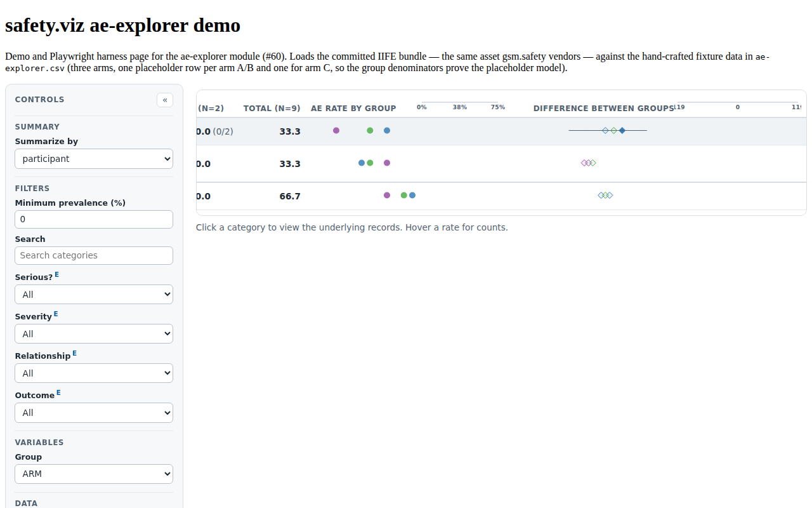Open the info marker beside Outcome
Image resolution: width=812 pixels, height=508 pixels.
tap(58, 392)
